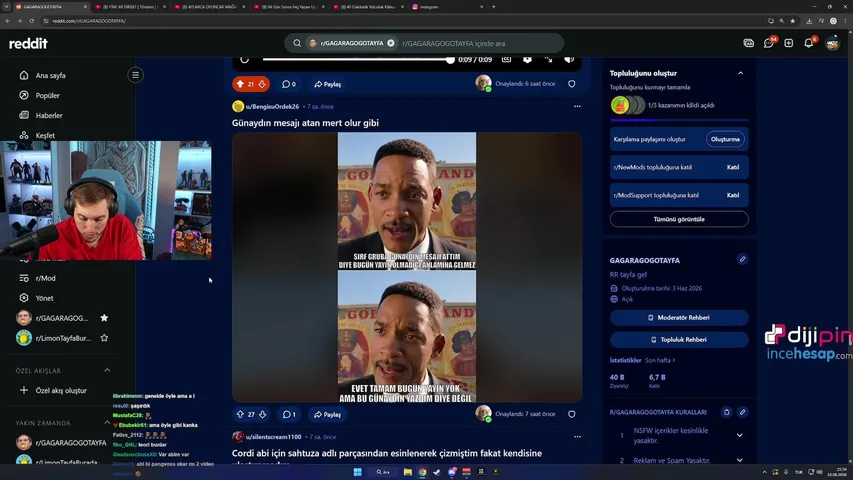This screenshot has width=853, height=480.
Task: Open Windows Start menu
Action: (x=357, y=472)
